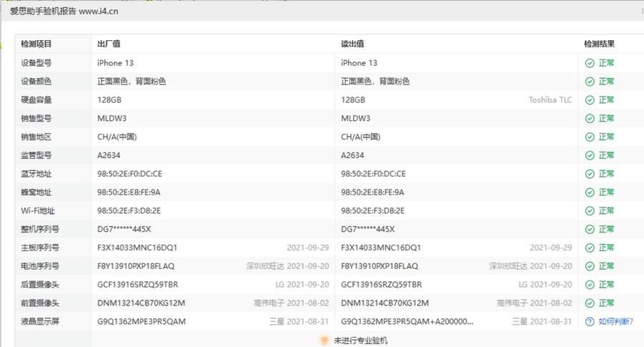Viewport: 644px width, 347px height.
Task: Click read display value G9Q1362MPE3PR5QAM+A200000...
Action: coord(407,321)
